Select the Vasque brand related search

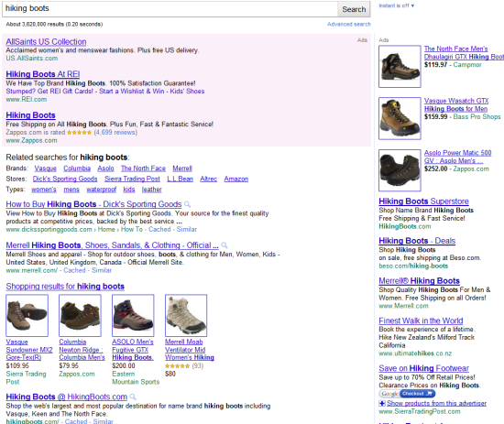pyautogui.click(x=45, y=169)
